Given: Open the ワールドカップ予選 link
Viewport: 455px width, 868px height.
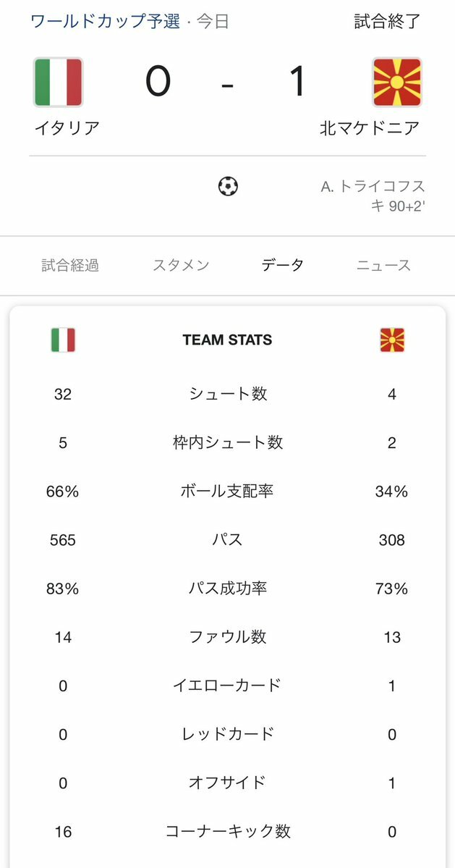Looking at the screenshot, I should click(x=105, y=22).
